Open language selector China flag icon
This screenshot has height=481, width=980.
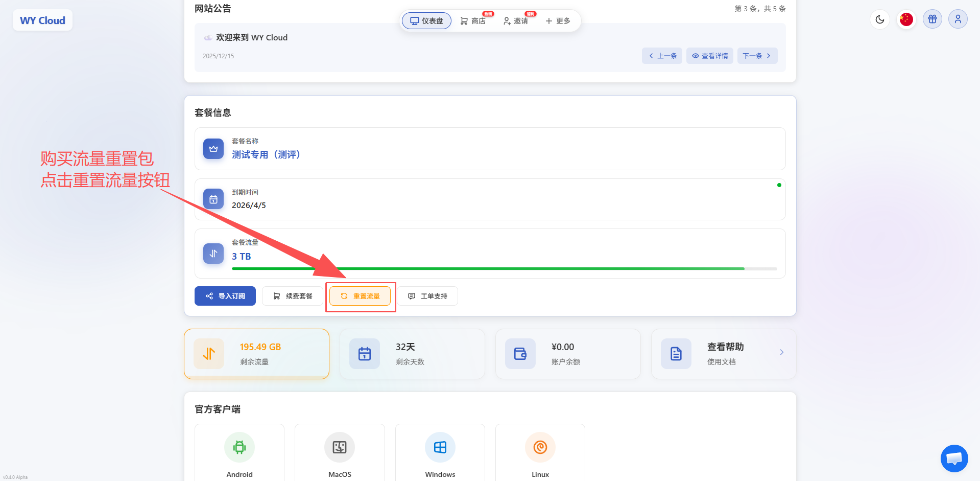pos(906,19)
